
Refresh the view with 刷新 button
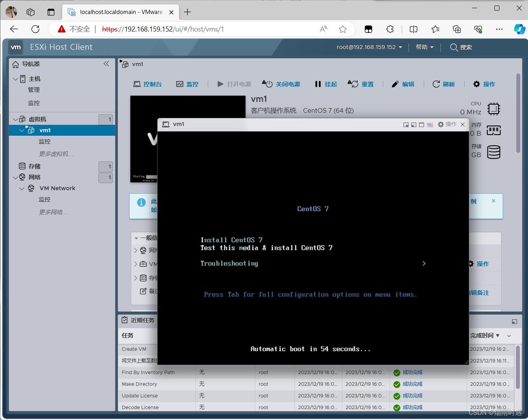[444, 84]
